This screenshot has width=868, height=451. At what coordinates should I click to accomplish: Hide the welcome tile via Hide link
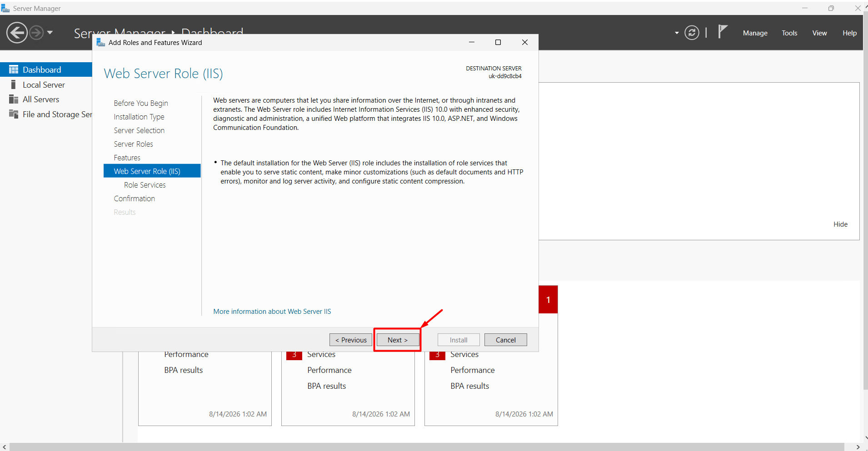pyautogui.click(x=840, y=224)
